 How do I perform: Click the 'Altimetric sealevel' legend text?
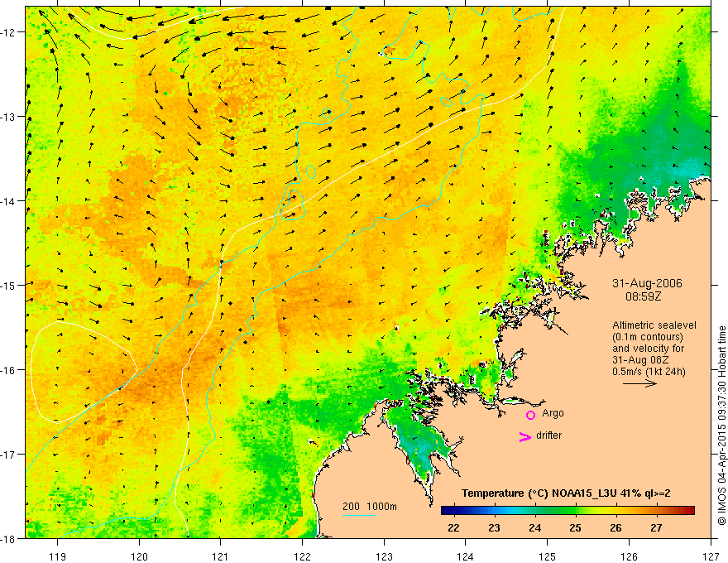point(654,325)
